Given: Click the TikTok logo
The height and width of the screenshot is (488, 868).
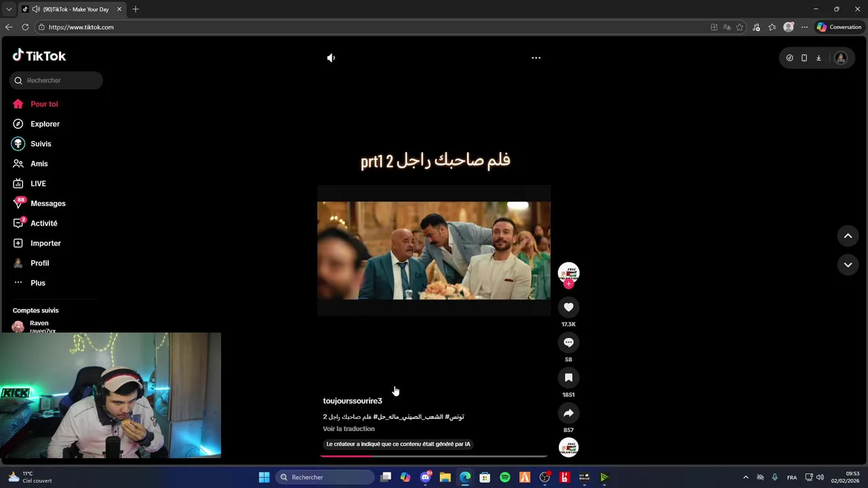Looking at the screenshot, I should [x=39, y=56].
